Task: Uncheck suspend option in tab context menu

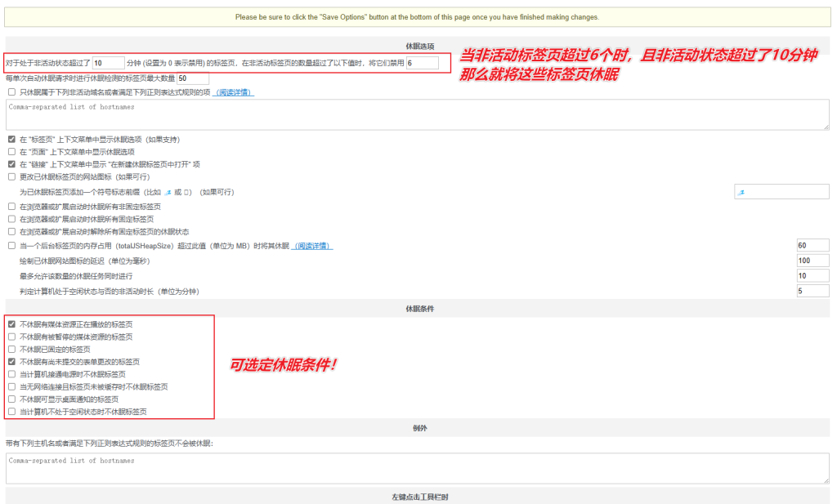Action: point(11,138)
